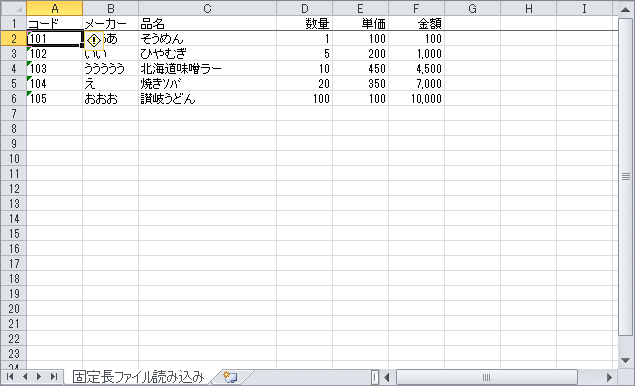The height and width of the screenshot is (386, 635).
Task: Select the 焼きソバ product cell
Action: [x=207, y=83]
